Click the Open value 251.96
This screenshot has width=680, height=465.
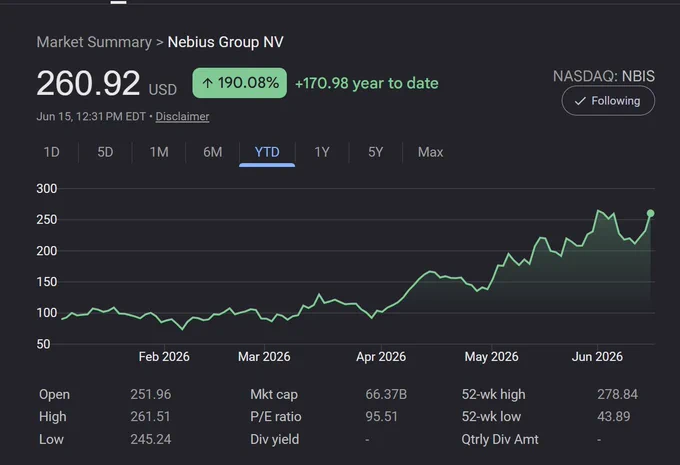(x=150, y=394)
